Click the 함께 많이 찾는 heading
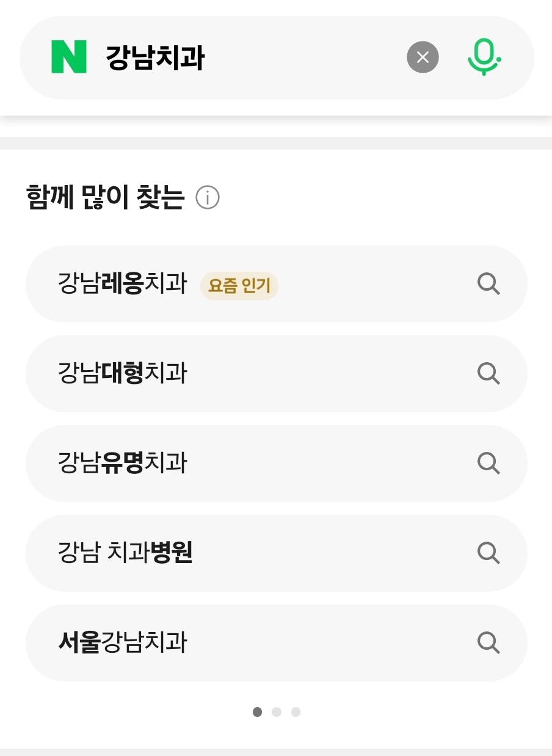 [105, 198]
